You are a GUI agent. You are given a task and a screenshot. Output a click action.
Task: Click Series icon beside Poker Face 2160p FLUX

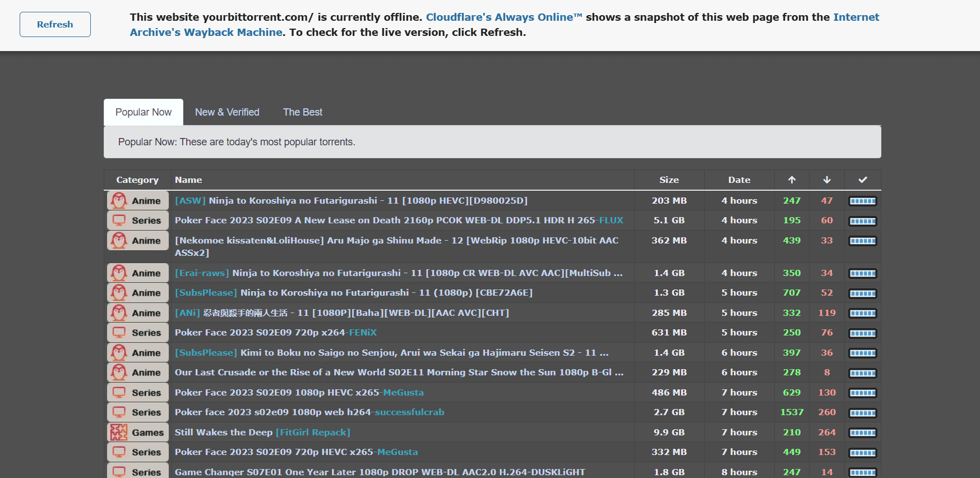119,220
